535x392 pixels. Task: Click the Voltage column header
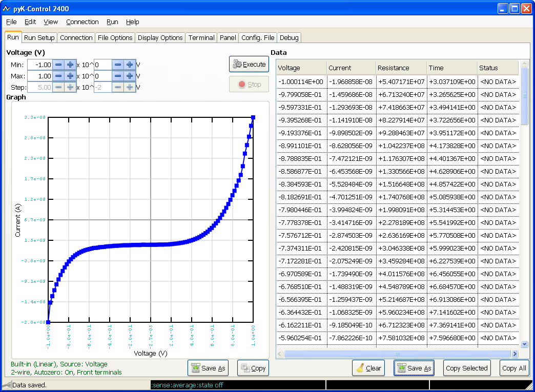coord(302,68)
